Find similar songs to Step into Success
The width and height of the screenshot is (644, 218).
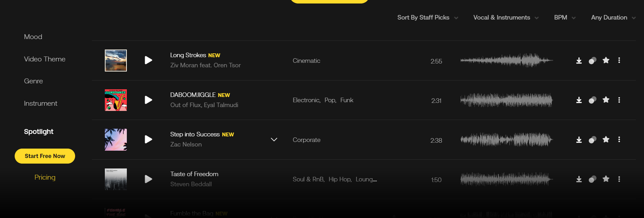point(592,140)
